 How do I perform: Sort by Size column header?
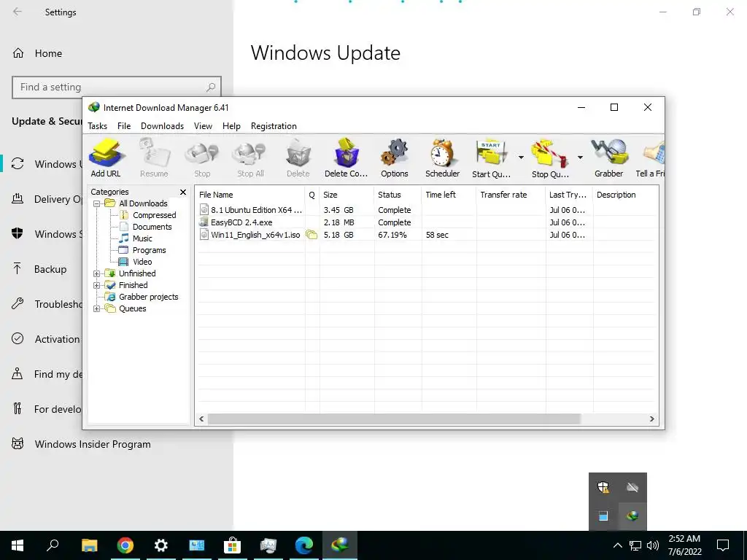point(347,195)
